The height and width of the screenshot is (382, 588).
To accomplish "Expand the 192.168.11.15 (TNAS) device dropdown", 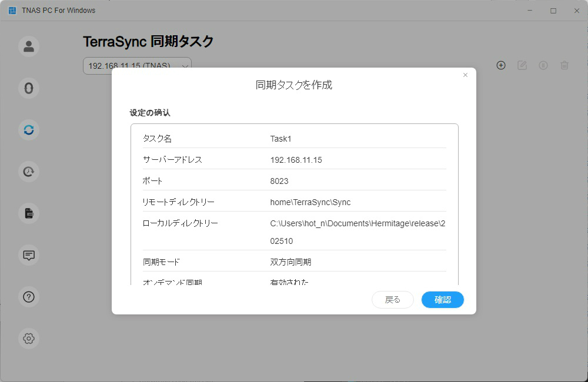I will (x=137, y=66).
